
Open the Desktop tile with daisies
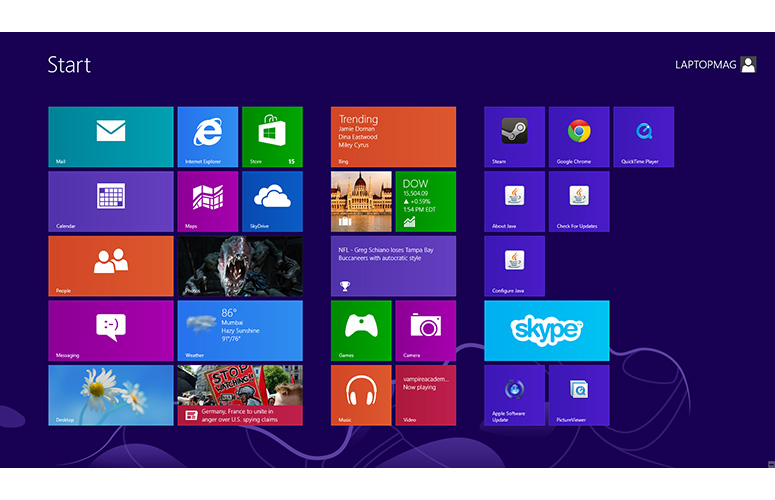coord(111,395)
